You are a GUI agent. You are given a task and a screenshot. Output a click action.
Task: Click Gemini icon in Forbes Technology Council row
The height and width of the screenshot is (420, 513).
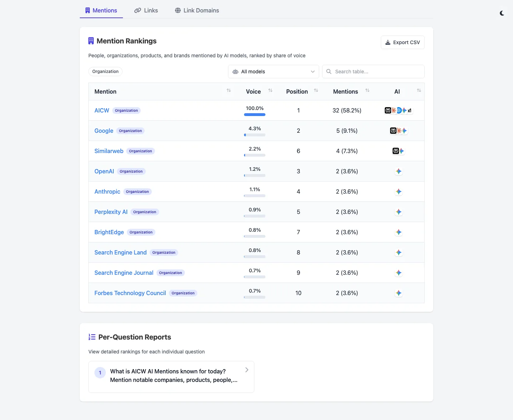[399, 293]
